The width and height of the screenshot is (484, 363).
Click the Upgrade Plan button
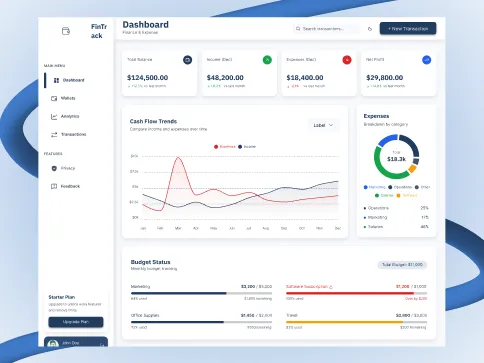tap(76, 322)
